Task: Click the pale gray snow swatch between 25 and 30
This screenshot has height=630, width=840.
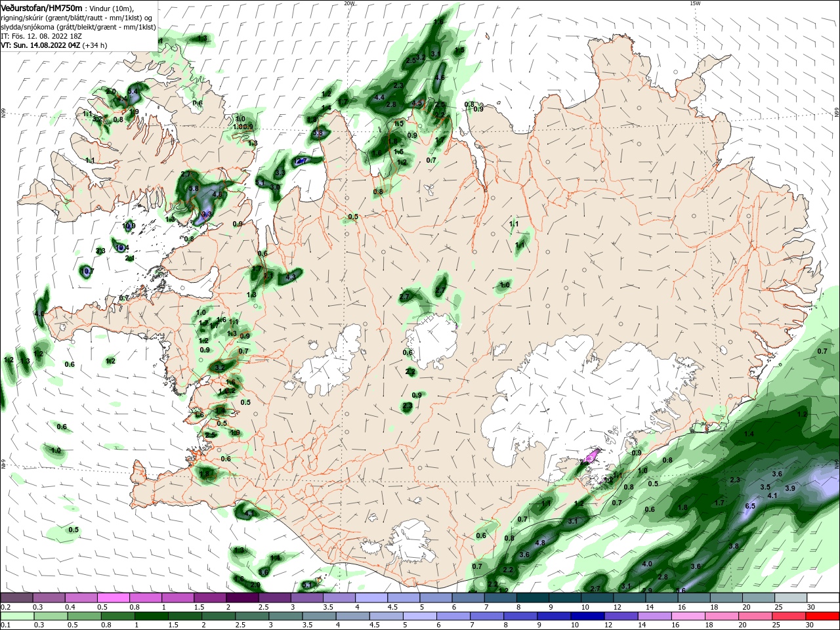Action: pos(791,598)
